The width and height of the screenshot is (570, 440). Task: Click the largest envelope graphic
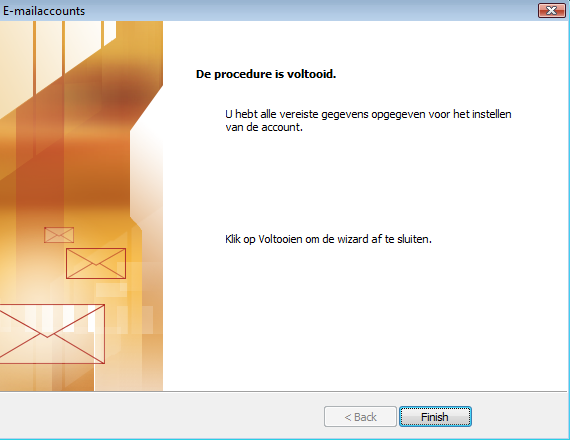[x=52, y=334]
